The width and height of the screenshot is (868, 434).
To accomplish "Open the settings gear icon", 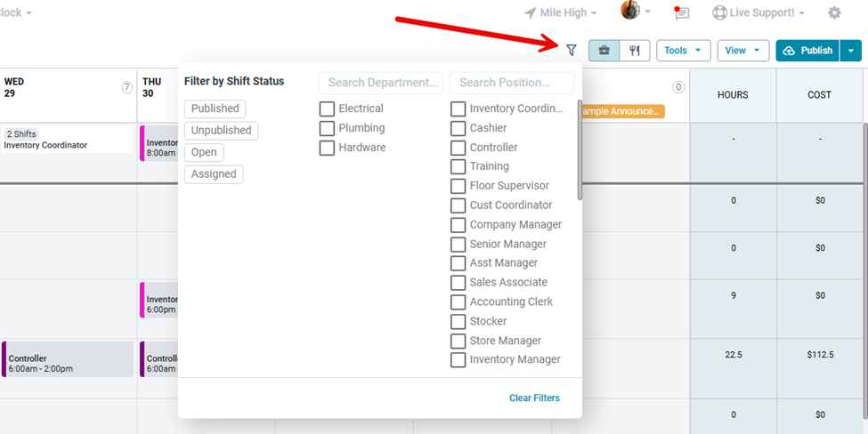I will coord(834,12).
